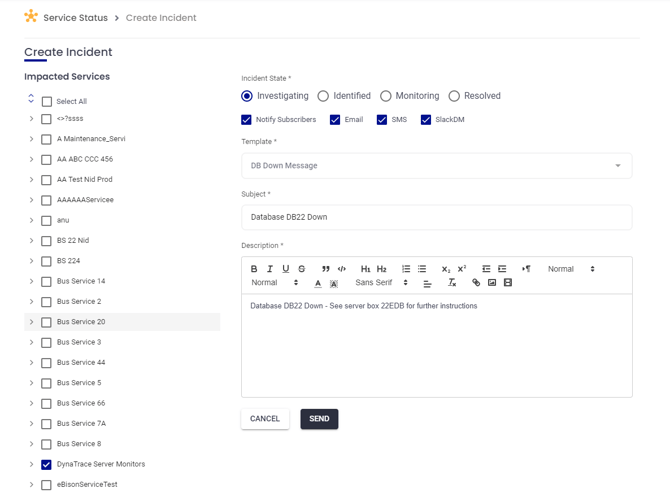The width and height of the screenshot is (670, 497).
Task: Toggle bold formatting in description editor
Action: (x=254, y=269)
